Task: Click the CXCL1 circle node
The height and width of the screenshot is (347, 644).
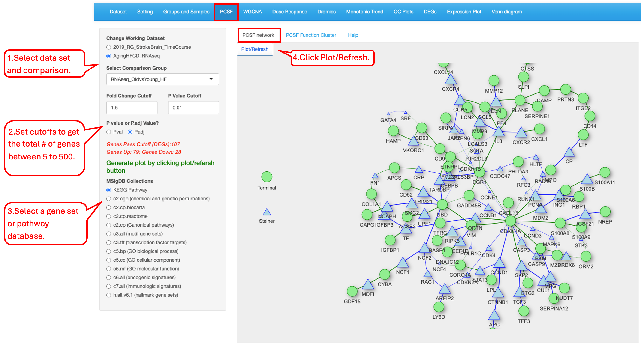Action: (539, 129)
